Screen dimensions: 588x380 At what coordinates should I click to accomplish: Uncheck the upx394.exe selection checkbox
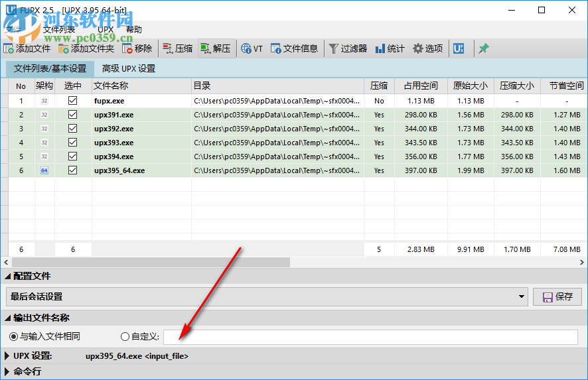click(x=73, y=156)
